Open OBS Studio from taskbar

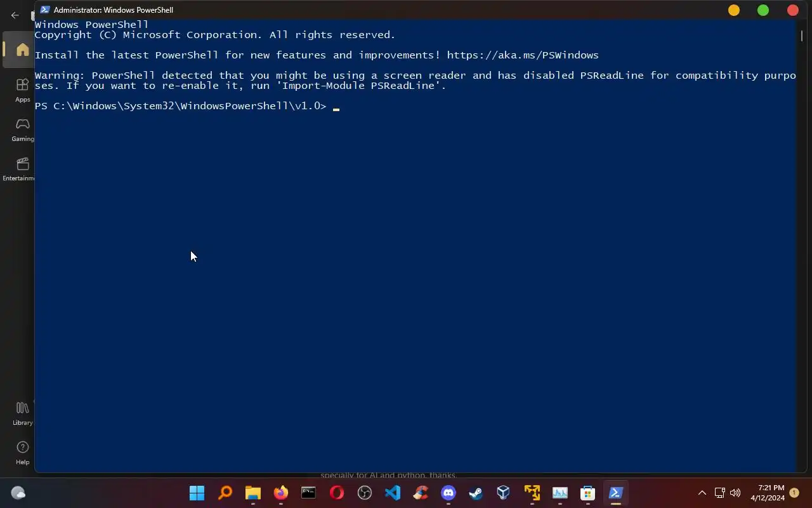(365, 493)
